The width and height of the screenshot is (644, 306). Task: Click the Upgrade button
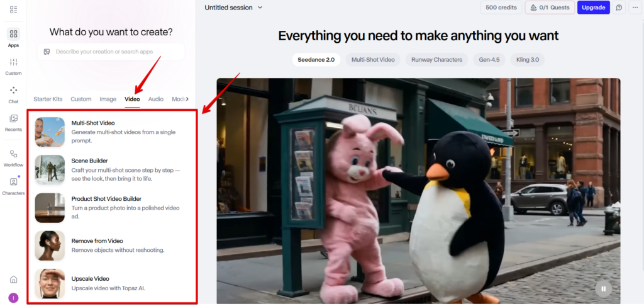click(594, 8)
